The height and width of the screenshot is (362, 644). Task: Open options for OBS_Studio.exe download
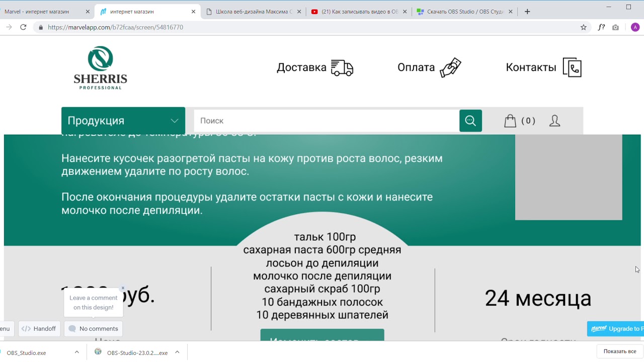click(76, 352)
